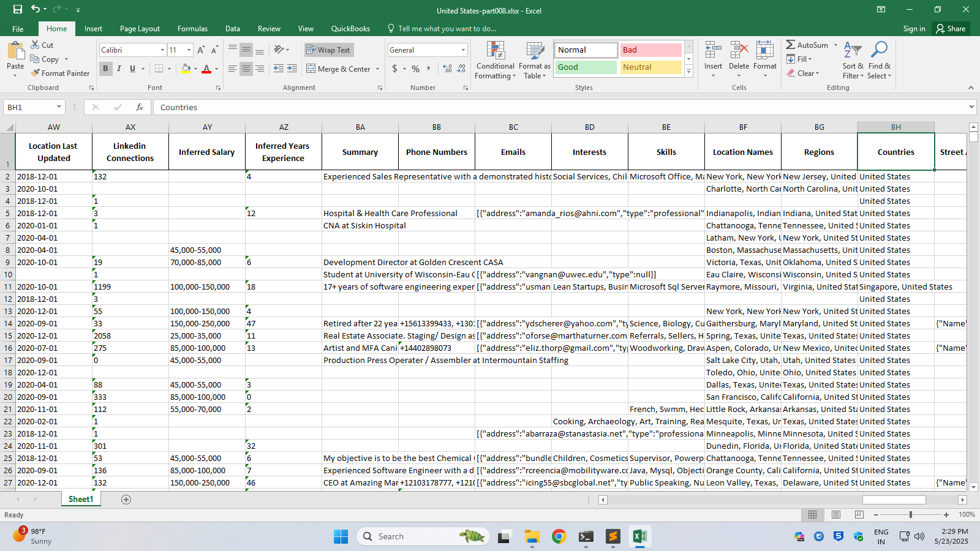The image size is (980, 551).
Task: Toggle Merge & Center
Action: tap(339, 69)
